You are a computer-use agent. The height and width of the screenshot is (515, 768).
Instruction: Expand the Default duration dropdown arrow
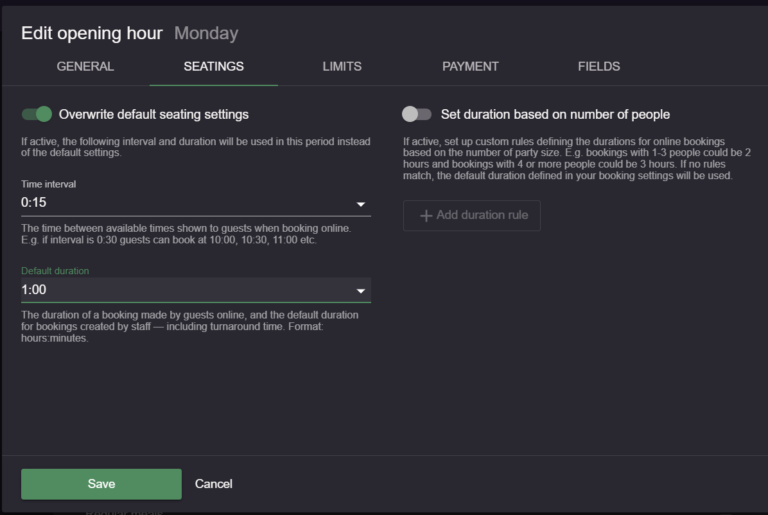360,291
